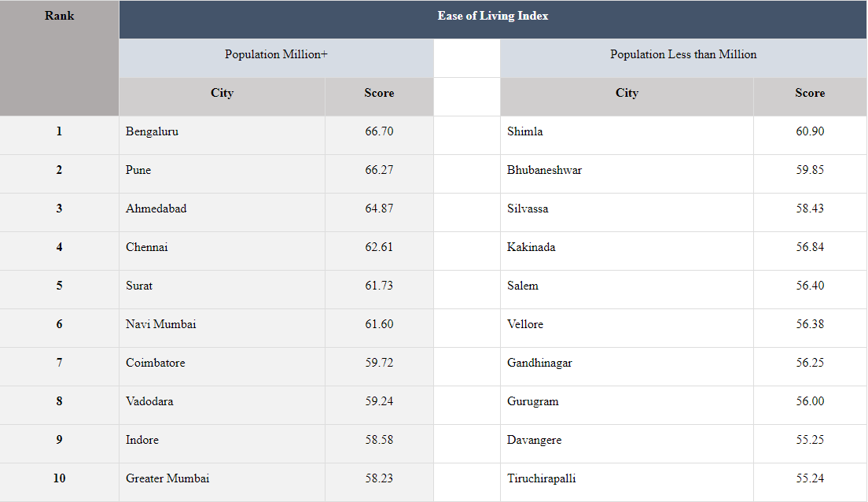The image size is (868, 502).
Task: Click the Bengaluru city cell
Action: pos(153,131)
